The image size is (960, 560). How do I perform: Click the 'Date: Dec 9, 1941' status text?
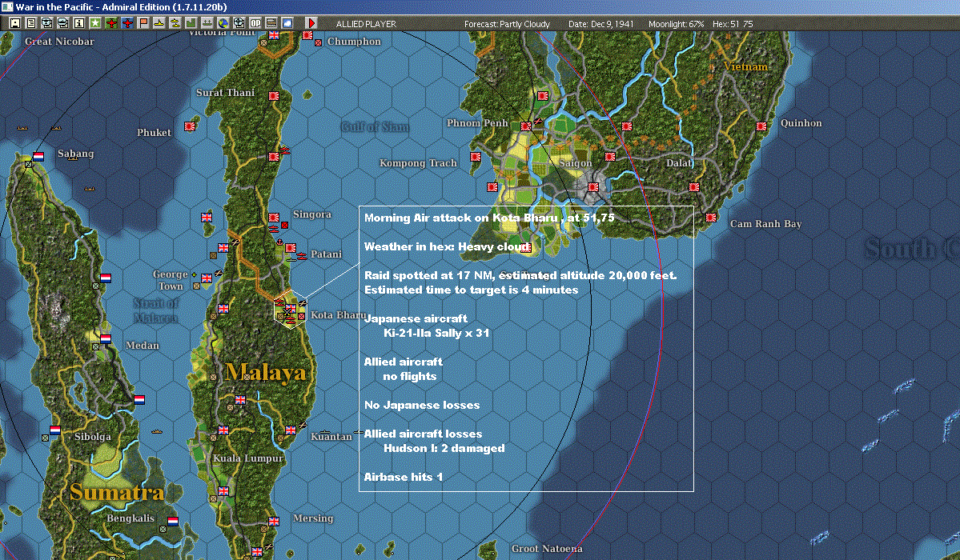click(601, 24)
